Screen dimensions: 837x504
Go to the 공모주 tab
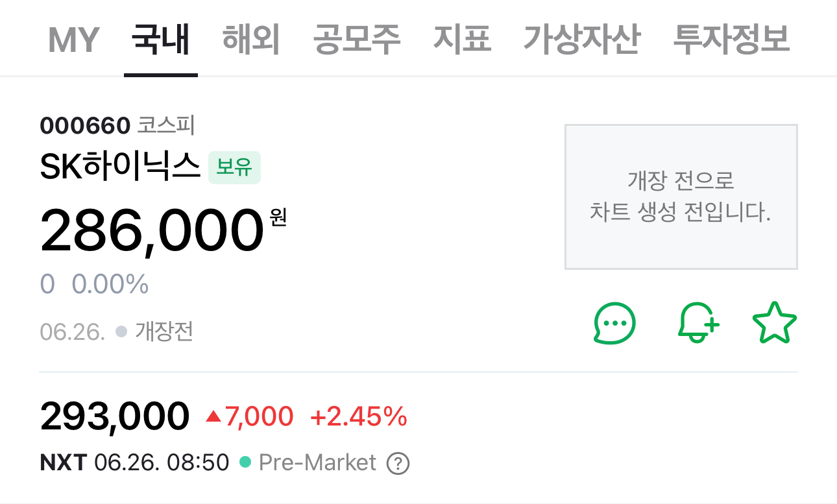pos(356,40)
